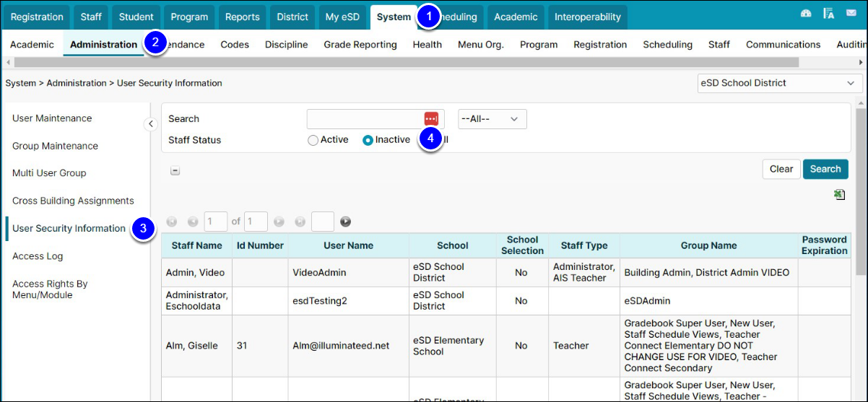Go to the next page arrow
This screenshot has width=868, height=402.
pyautogui.click(x=279, y=222)
